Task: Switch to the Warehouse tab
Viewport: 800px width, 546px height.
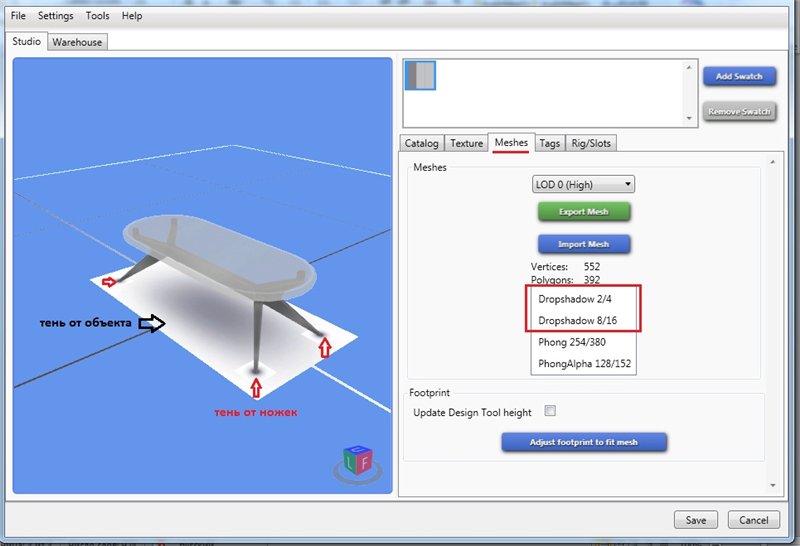Action: [x=77, y=42]
